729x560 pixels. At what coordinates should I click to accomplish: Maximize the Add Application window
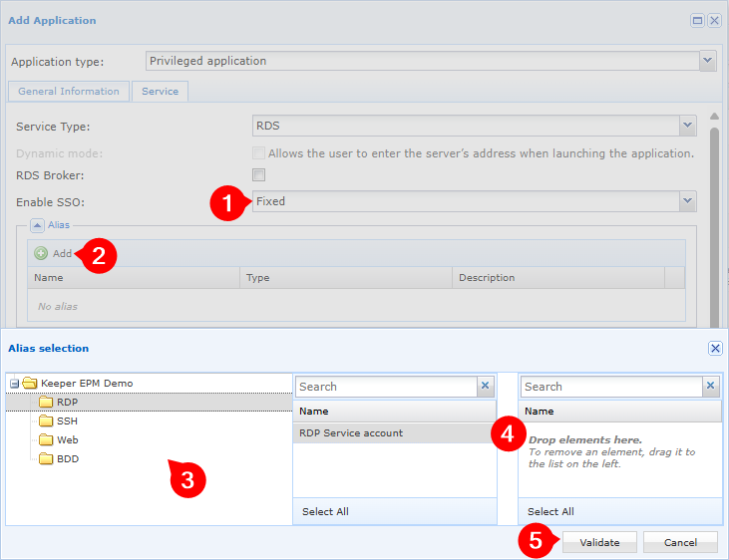click(697, 21)
